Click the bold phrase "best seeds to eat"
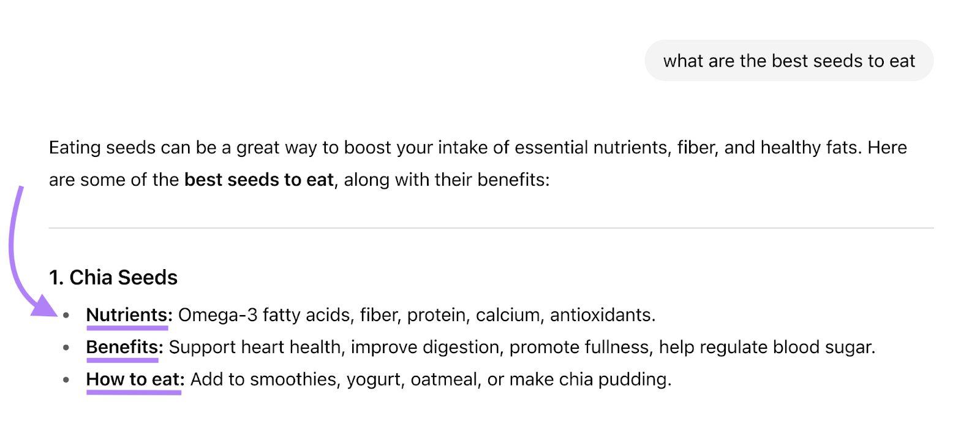 [x=258, y=180]
